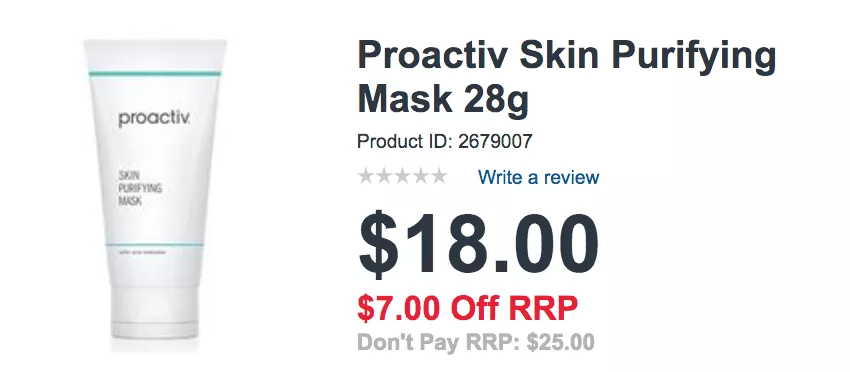850x372 pixels.
Task: Choose the third rating star
Action: [402, 176]
